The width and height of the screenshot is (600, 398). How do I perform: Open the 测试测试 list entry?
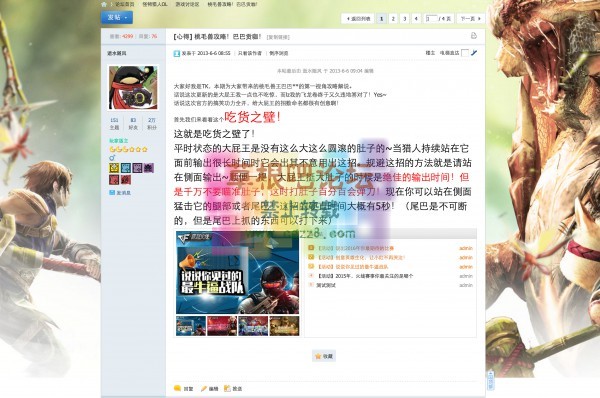[x=326, y=285]
